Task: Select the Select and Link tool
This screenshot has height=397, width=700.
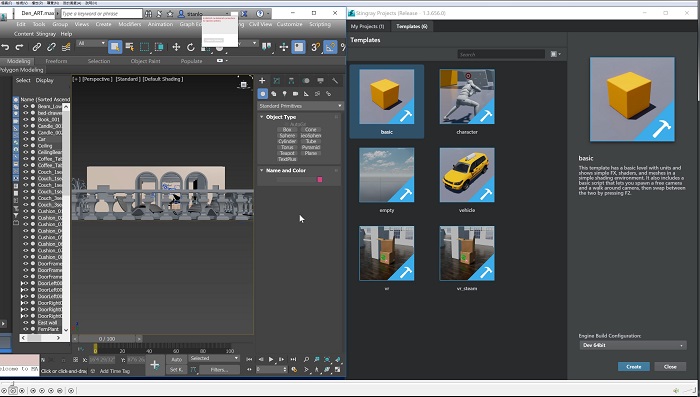Action: [37, 47]
